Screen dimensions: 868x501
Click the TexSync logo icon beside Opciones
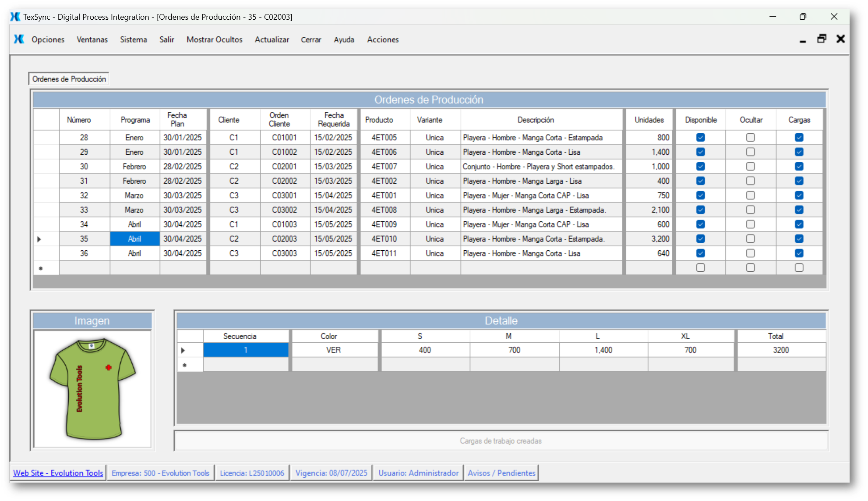19,39
